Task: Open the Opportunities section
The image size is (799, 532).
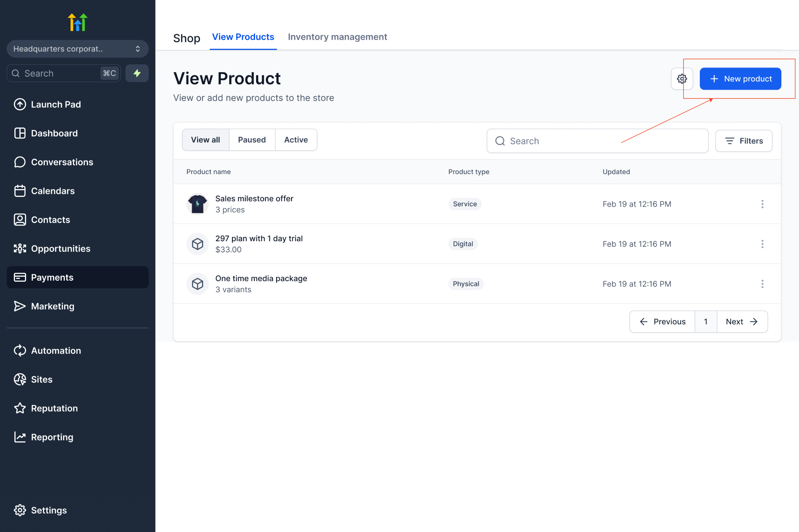Action: 60,249
